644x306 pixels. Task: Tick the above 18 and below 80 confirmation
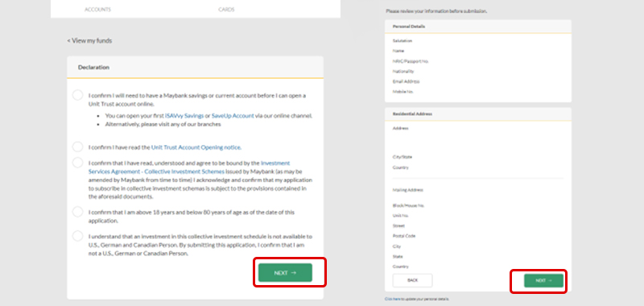[x=77, y=212]
